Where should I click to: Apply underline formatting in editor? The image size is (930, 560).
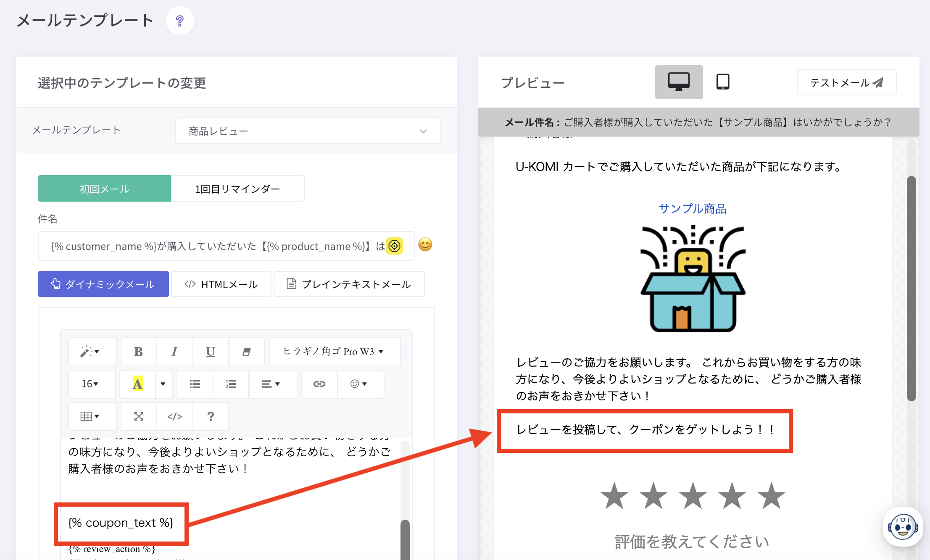pos(211,352)
